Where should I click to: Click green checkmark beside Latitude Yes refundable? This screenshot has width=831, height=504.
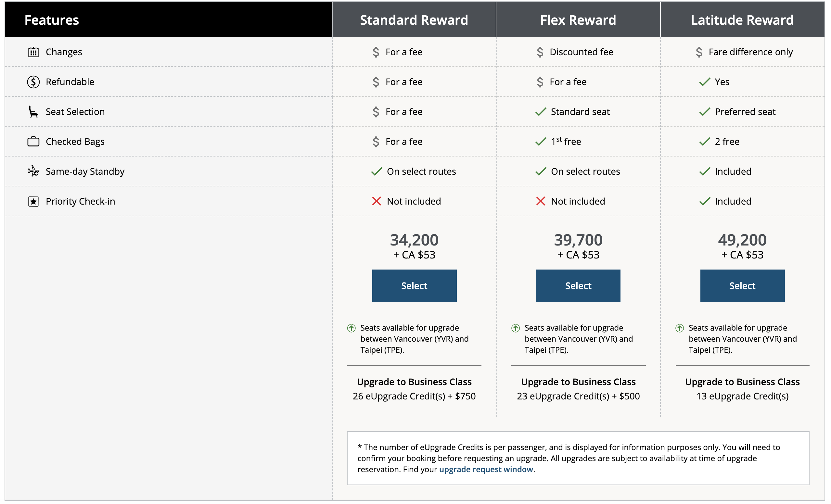pos(705,82)
